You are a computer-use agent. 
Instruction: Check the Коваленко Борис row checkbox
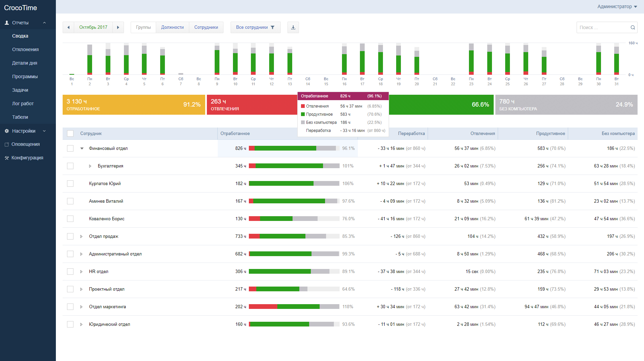tap(70, 219)
